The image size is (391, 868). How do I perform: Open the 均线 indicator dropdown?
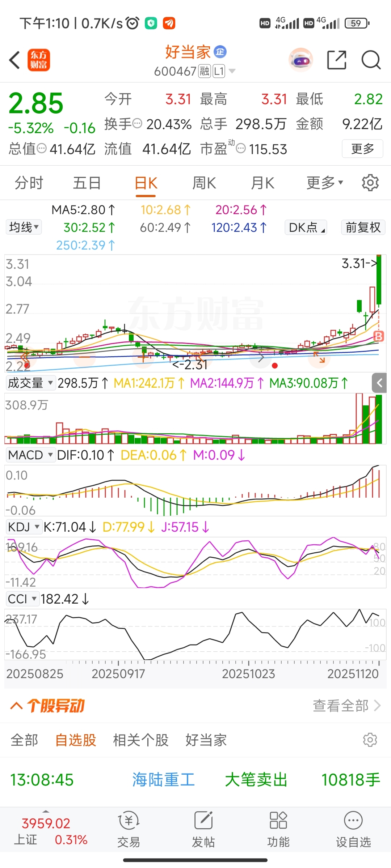click(24, 227)
